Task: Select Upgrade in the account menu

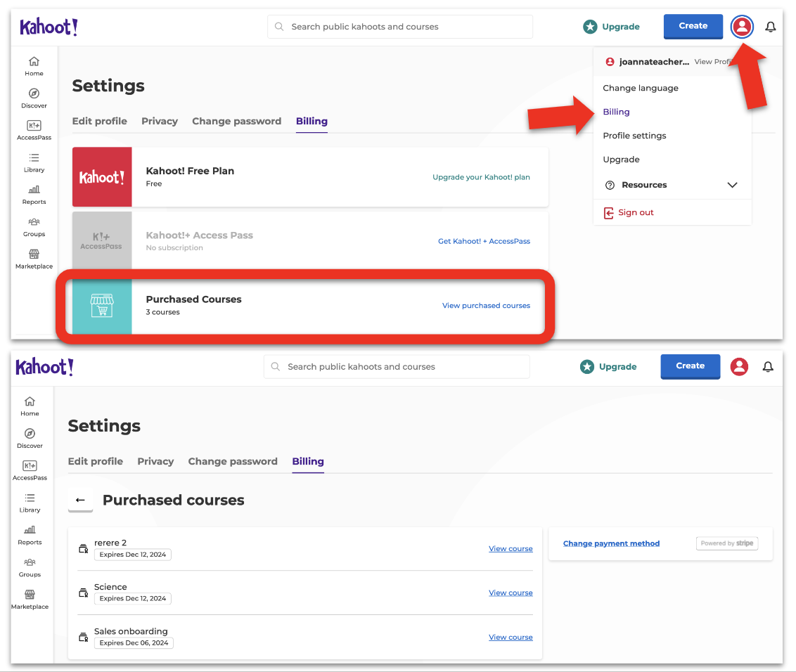Action: point(622,160)
